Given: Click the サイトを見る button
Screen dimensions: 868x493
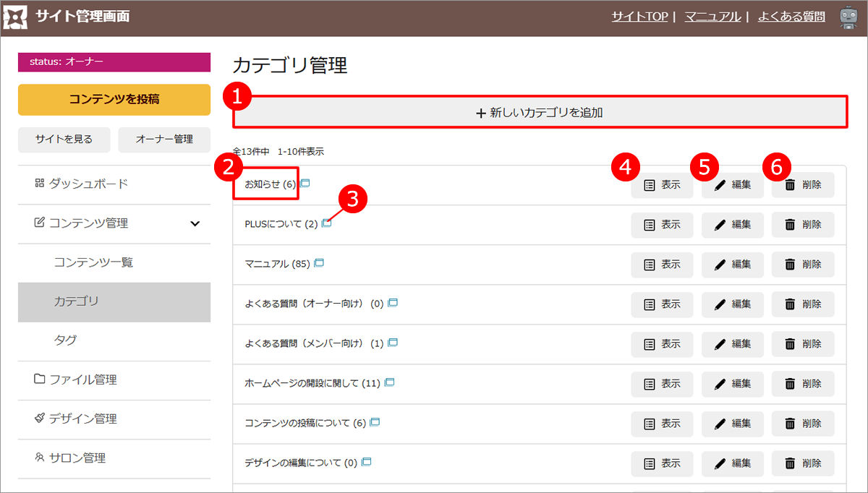Looking at the screenshot, I should click(64, 140).
